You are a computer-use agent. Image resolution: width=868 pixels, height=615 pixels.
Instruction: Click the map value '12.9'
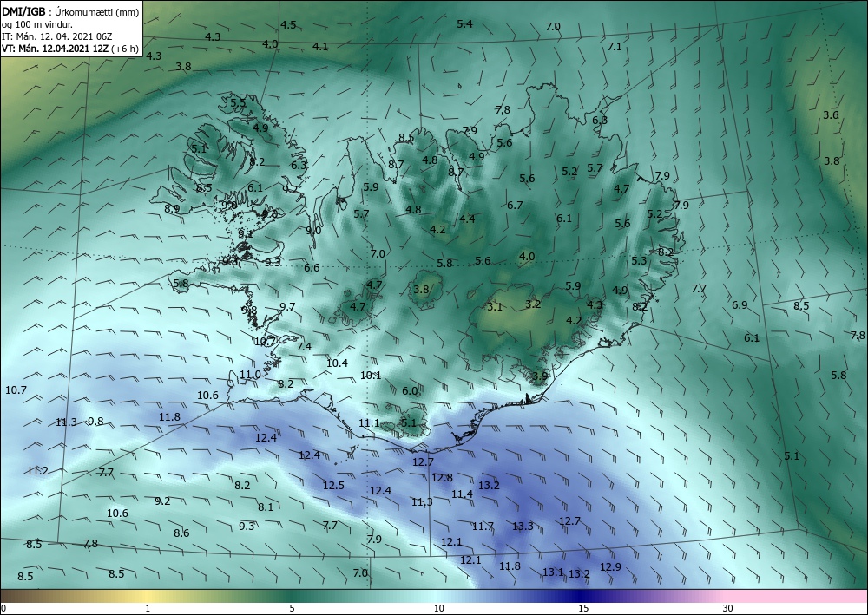pyautogui.click(x=610, y=567)
